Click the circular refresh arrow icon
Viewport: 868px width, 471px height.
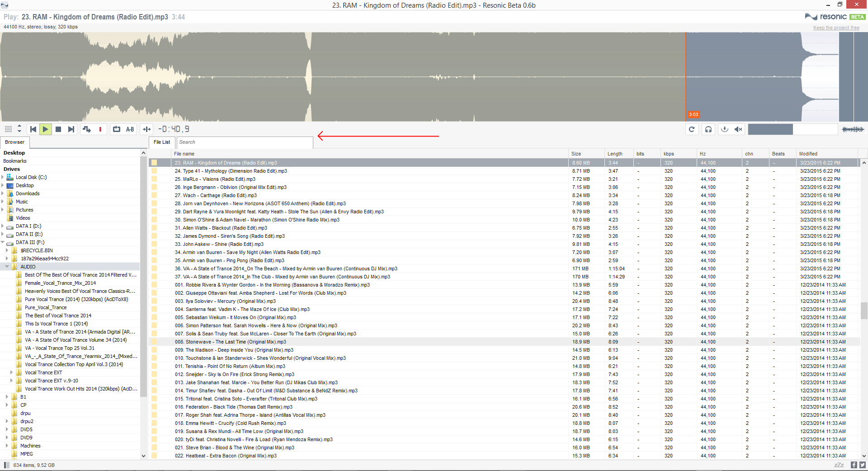click(691, 129)
